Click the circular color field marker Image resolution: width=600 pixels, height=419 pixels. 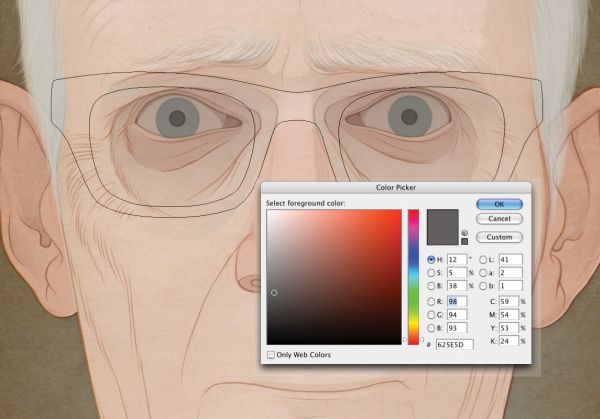[274, 293]
